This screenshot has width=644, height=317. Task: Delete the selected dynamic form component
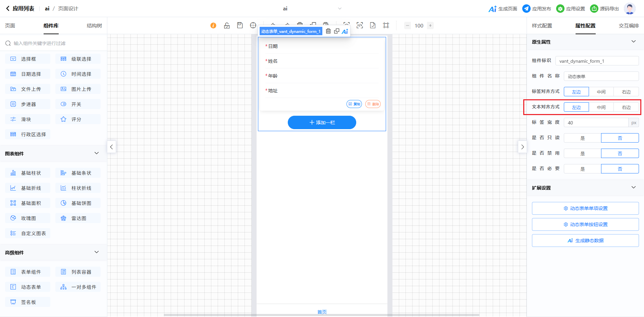(328, 31)
